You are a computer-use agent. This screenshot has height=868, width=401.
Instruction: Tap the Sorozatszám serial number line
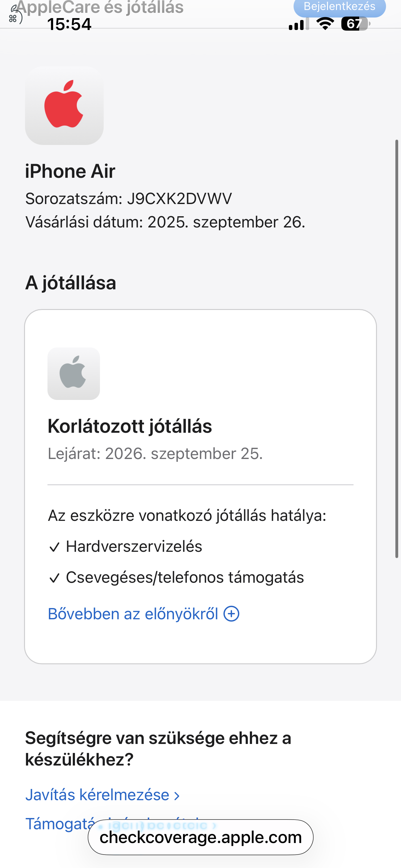[128, 199]
